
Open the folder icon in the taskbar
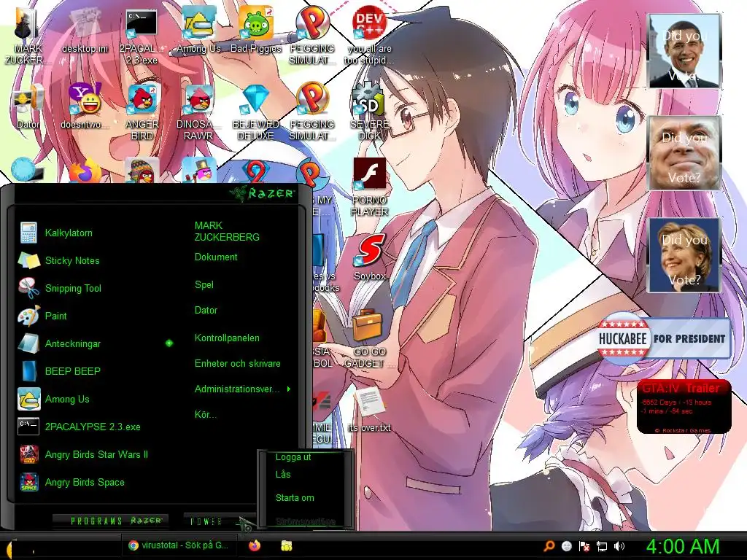[x=286, y=545]
